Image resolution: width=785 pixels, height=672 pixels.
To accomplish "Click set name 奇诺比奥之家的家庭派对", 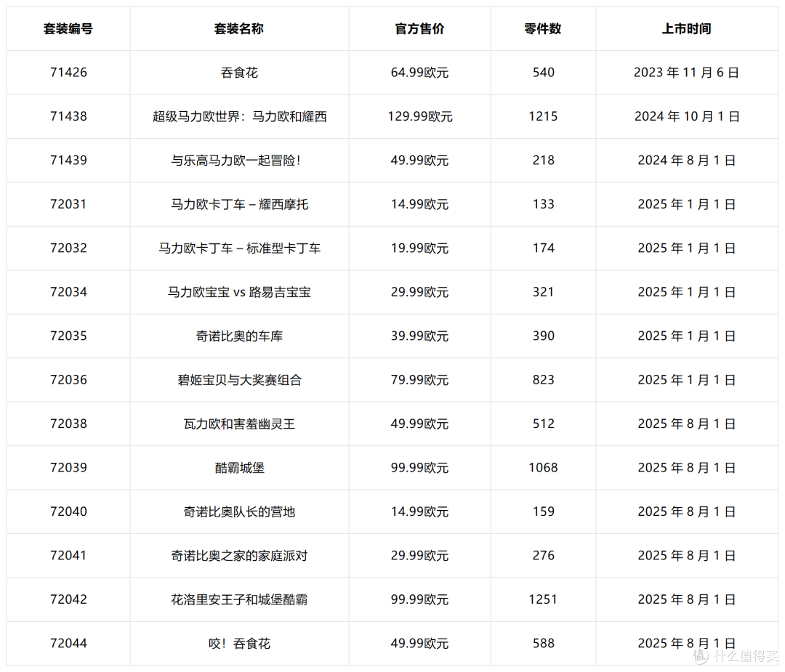I will tap(239, 556).
